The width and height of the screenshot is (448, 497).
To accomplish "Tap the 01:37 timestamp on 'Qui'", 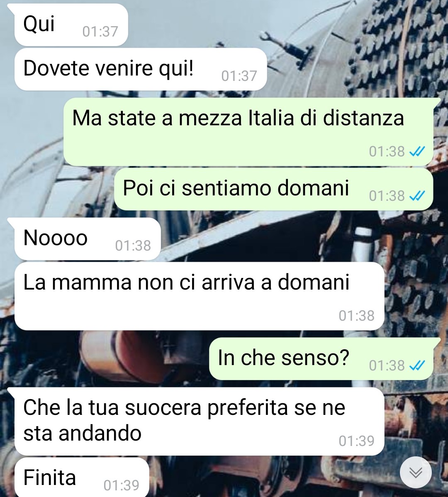I will tap(100, 32).
